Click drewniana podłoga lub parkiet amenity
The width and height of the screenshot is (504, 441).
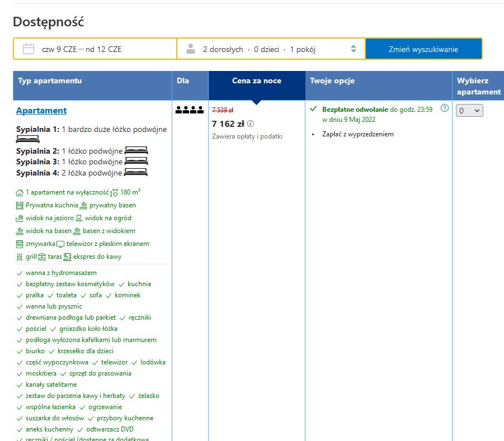coord(70,317)
